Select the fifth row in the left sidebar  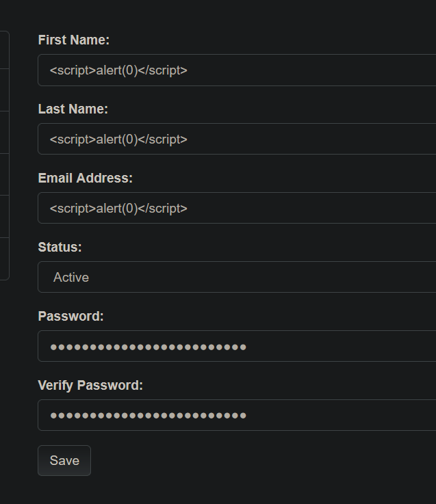(4, 217)
